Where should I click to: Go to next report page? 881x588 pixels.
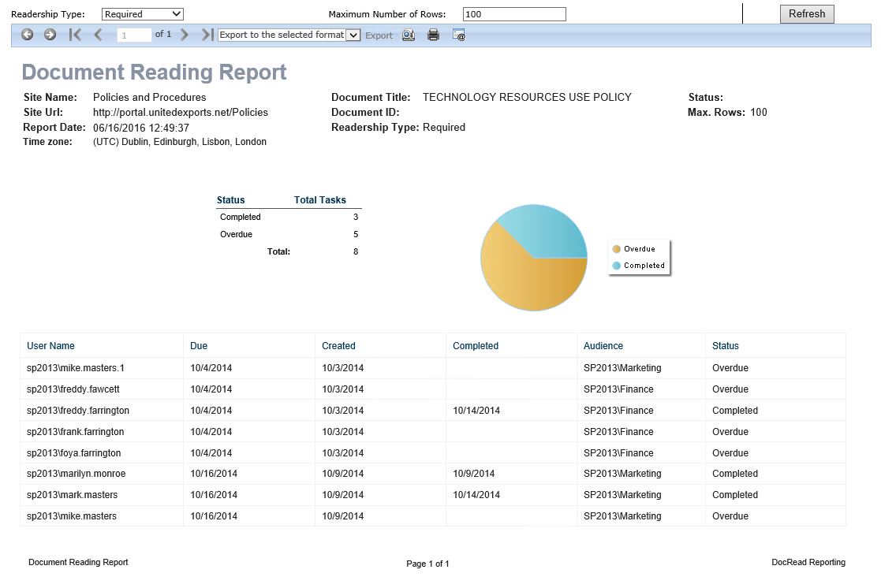tap(185, 35)
